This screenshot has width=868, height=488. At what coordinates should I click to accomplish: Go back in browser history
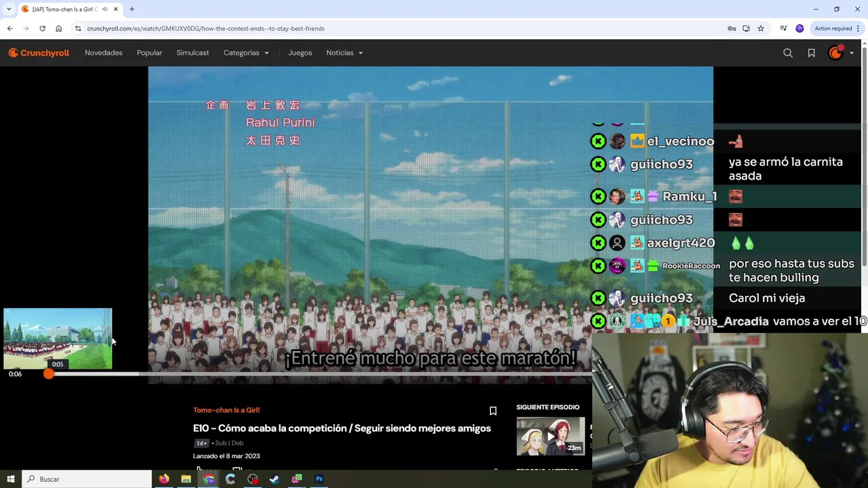coord(9,28)
